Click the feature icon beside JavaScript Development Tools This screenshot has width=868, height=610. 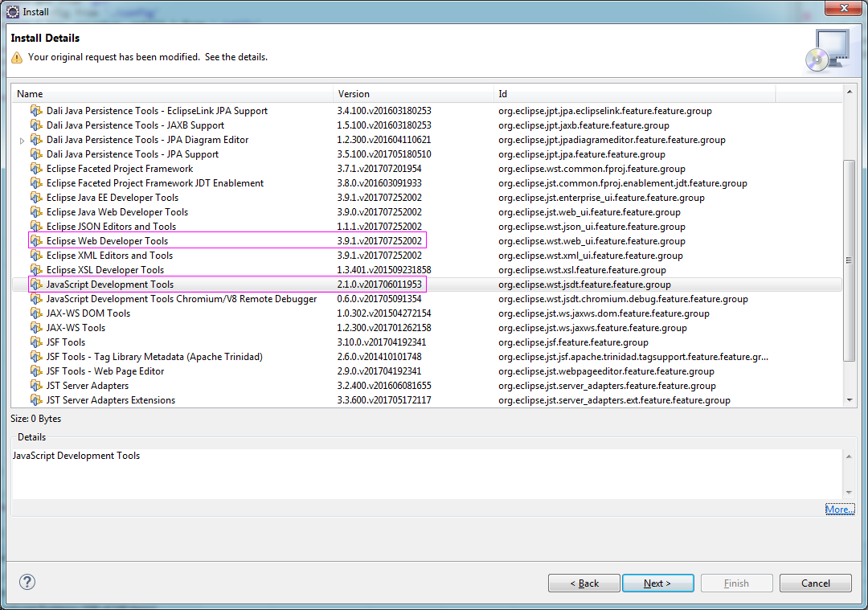tap(36, 285)
